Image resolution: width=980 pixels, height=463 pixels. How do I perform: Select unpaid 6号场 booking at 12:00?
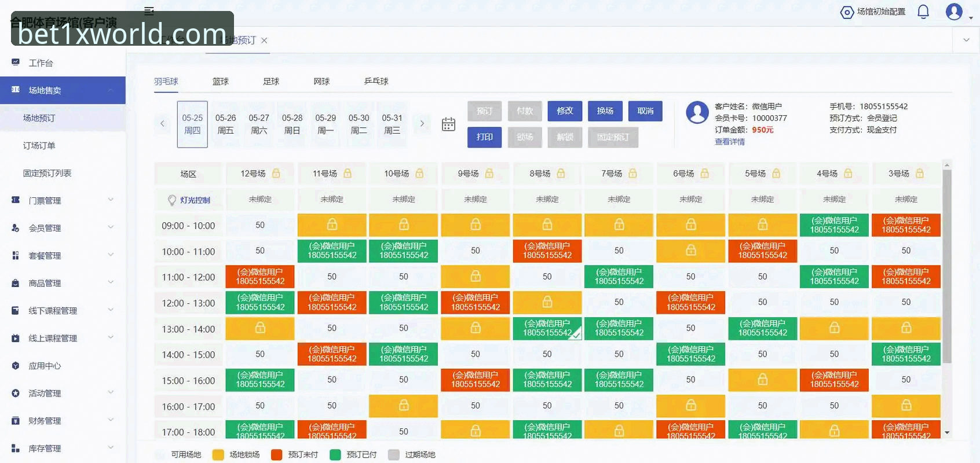coord(691,303)
